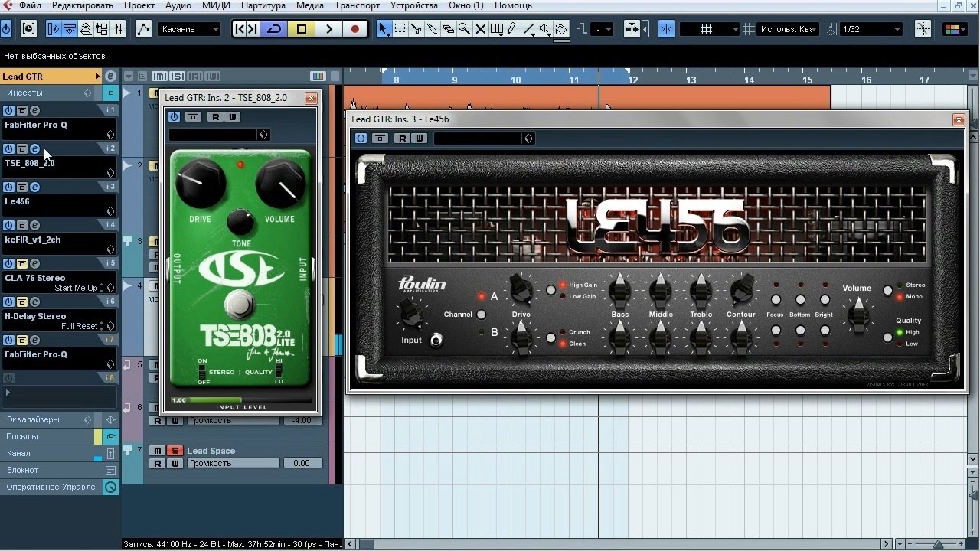980x551 pixels.
Task: Toggle the Snap button in toolbar
Action: [x=666, y=29]
